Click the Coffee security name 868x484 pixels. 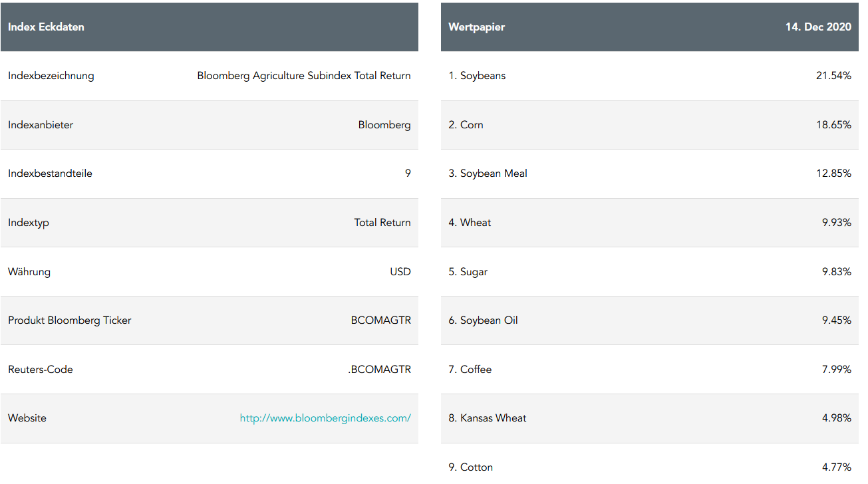tap(470, 370)
